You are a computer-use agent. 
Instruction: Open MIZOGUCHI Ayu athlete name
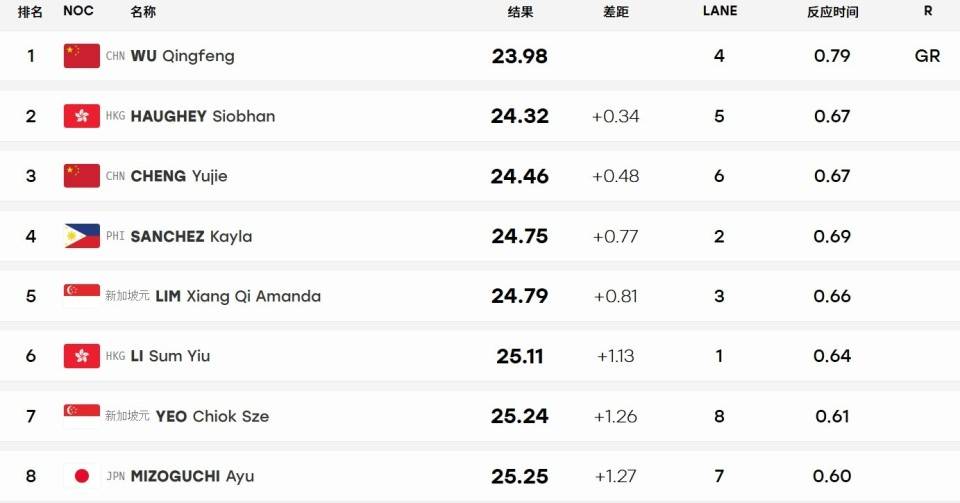coord(192,476)
